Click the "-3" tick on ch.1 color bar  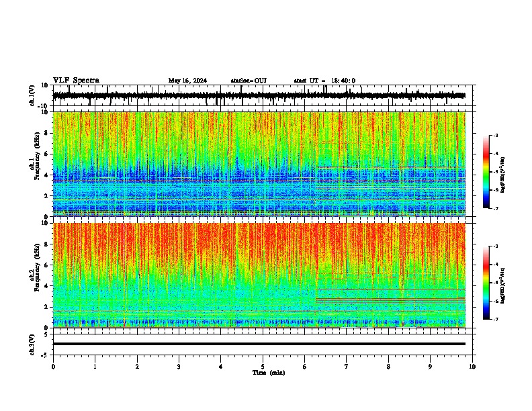(496, 135)
